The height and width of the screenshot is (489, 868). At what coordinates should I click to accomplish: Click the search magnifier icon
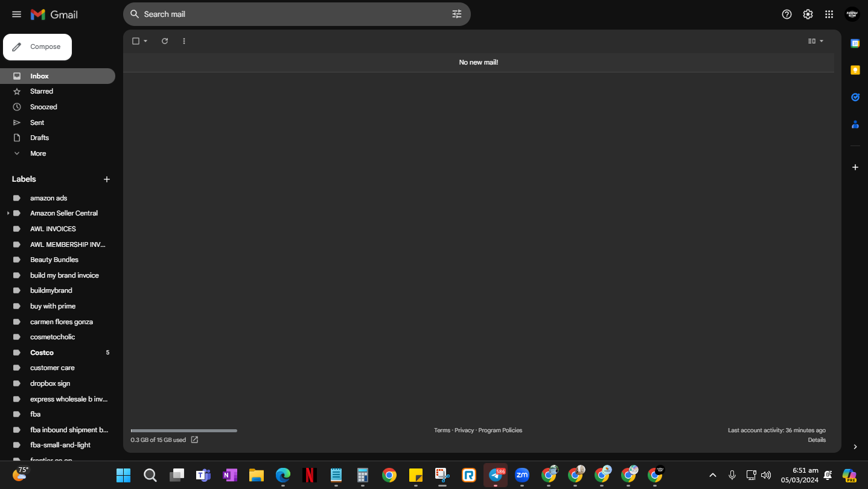click(x=135, y=14)
